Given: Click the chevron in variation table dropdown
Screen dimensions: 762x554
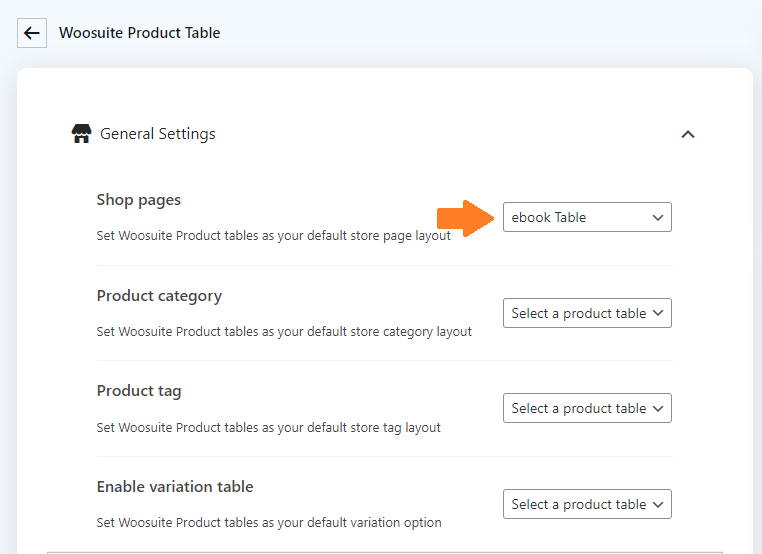Looking at the screenshot, I should [658, 504].
